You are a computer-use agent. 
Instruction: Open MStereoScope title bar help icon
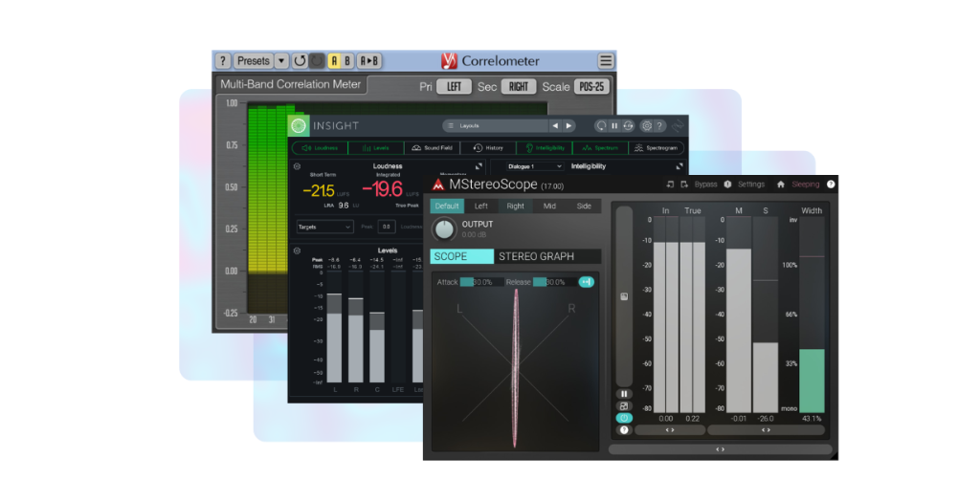831,185
